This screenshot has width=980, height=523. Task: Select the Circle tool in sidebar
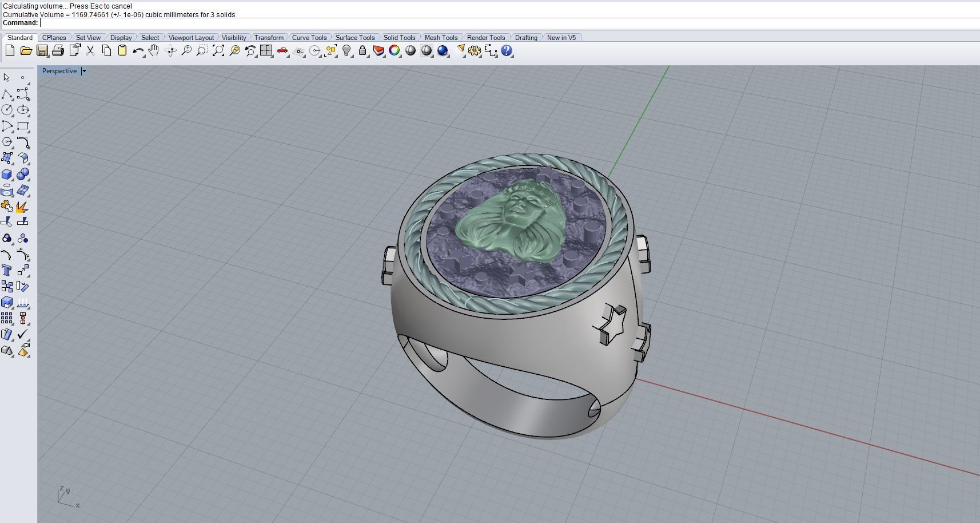pos(7,110)
